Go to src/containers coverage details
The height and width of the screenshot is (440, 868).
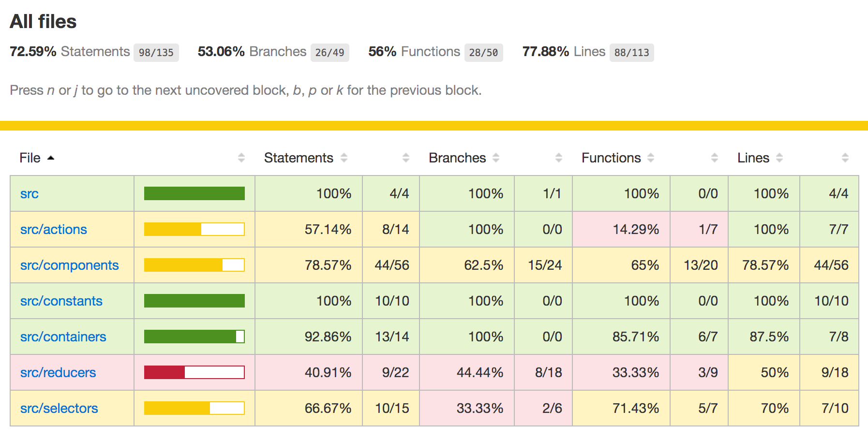(63, 337)
